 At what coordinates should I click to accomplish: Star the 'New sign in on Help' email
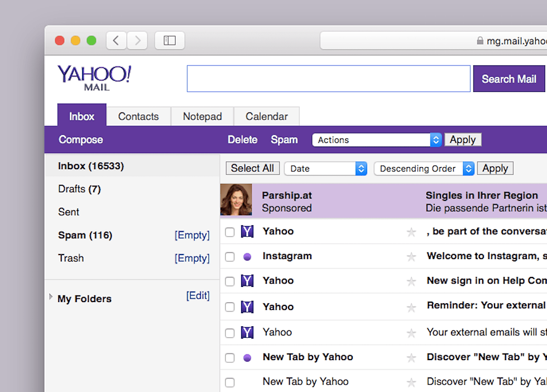pos(411,281)
